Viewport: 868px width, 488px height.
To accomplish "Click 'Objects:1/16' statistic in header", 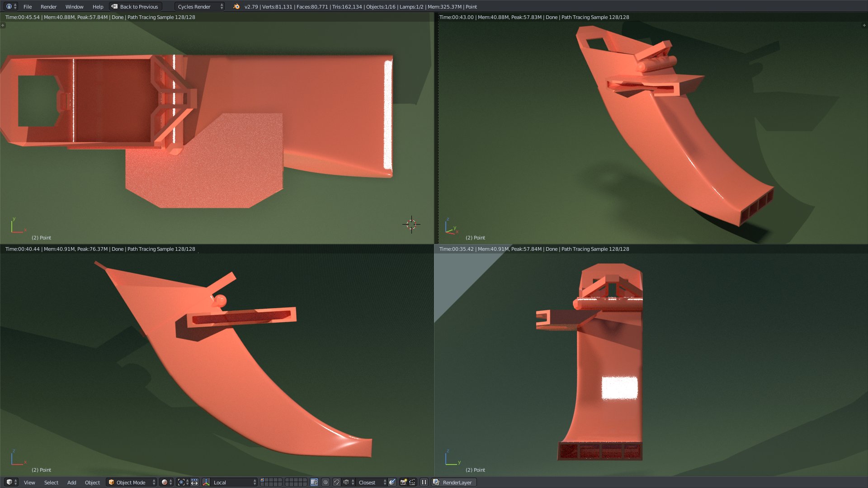I will click(x=381, y=7).
